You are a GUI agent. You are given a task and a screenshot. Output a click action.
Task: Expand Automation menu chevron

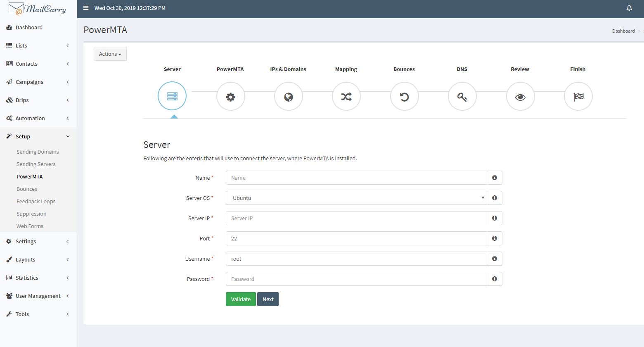[68, 118]
